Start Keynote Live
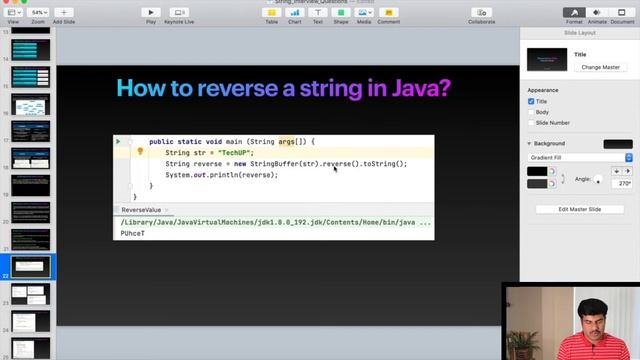 click(x=179, y=13)
